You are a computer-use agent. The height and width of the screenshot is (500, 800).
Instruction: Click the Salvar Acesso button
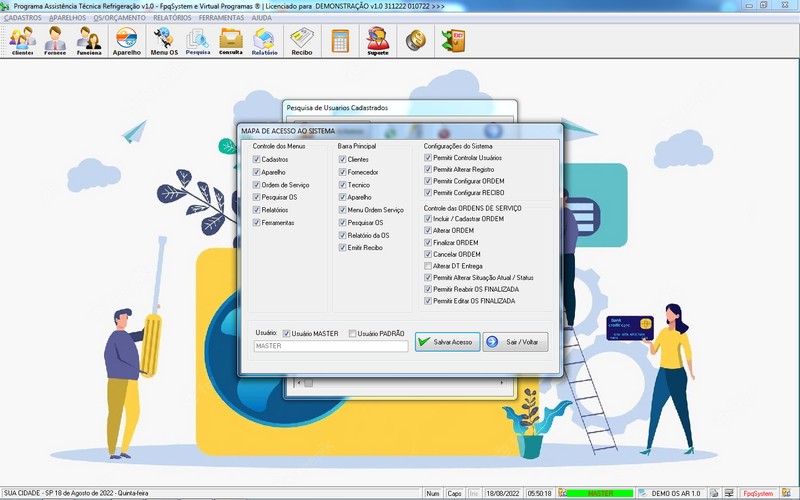tap(446, 342)
